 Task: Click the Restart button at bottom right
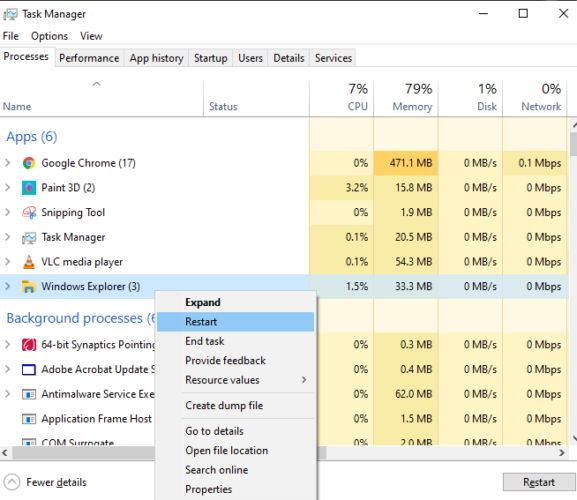tap(539, 482)
